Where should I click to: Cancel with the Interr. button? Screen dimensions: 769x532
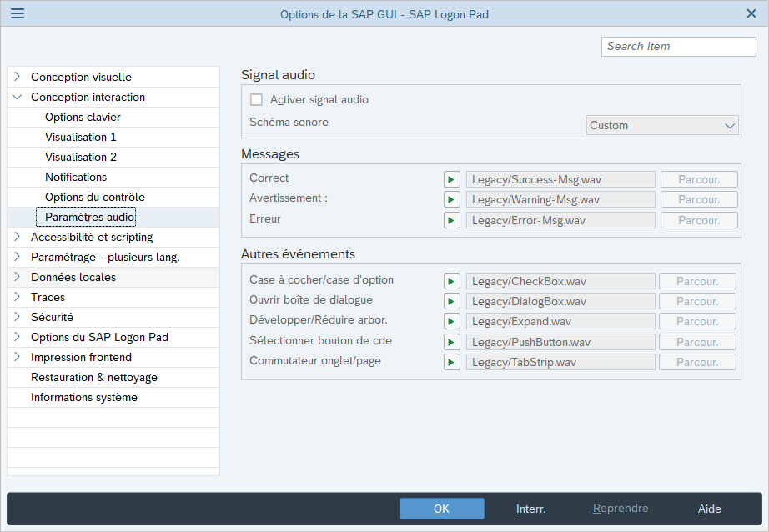[531, 509]
